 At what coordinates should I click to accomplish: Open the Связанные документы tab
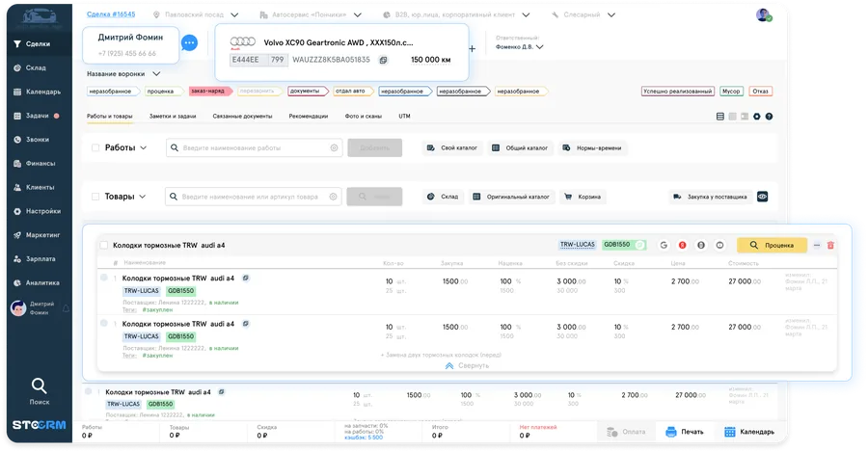242,117
